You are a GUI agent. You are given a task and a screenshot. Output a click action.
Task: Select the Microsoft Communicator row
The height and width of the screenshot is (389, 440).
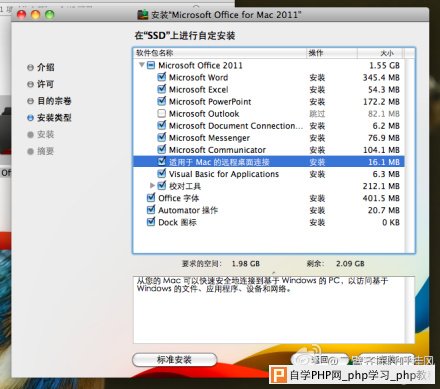[x=269, y=150]
